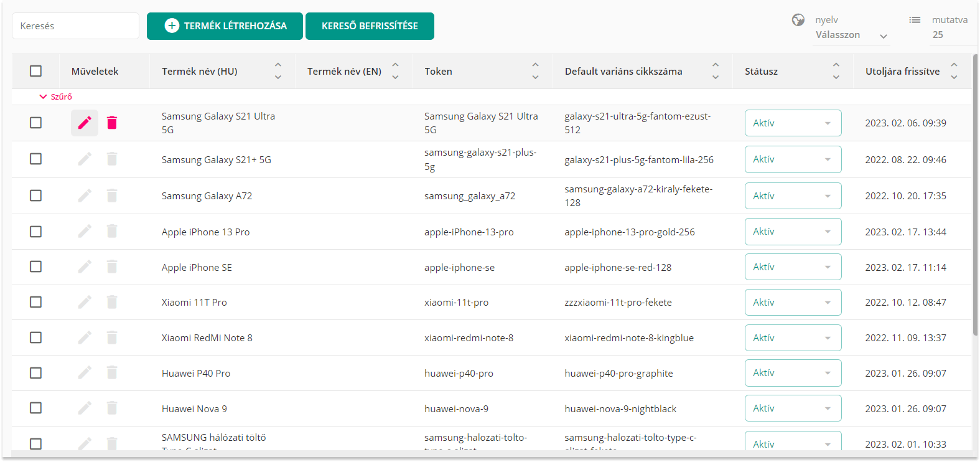Click the pencil icon for Samsung Galaxy S21+ 5G
This screenshot has width=980, height=462.
tap(85, 159)
